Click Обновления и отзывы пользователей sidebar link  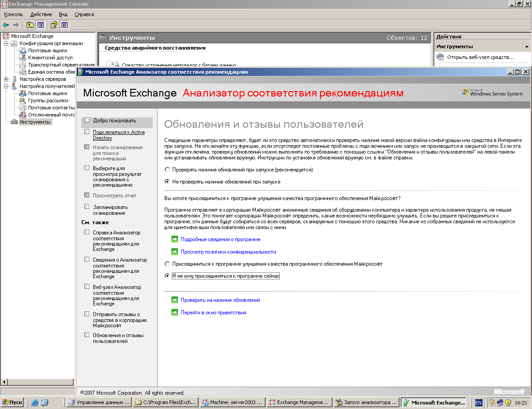click(x=118, y=338)
